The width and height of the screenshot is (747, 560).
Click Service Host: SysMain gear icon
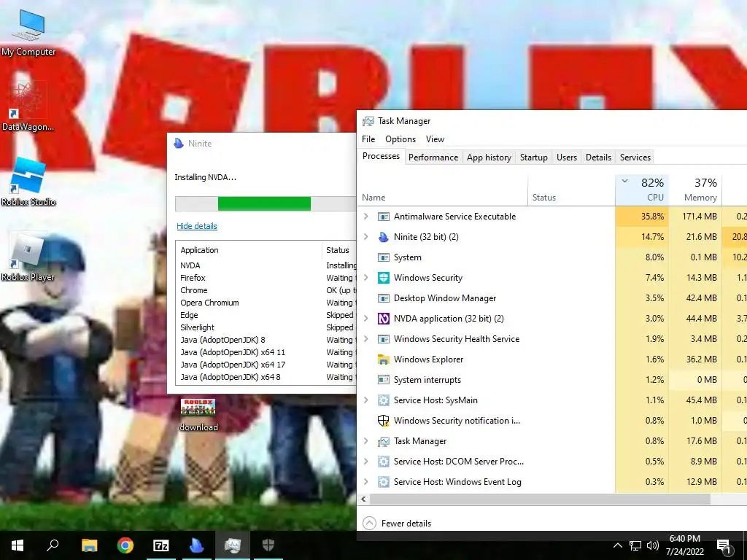click(384, 400)
